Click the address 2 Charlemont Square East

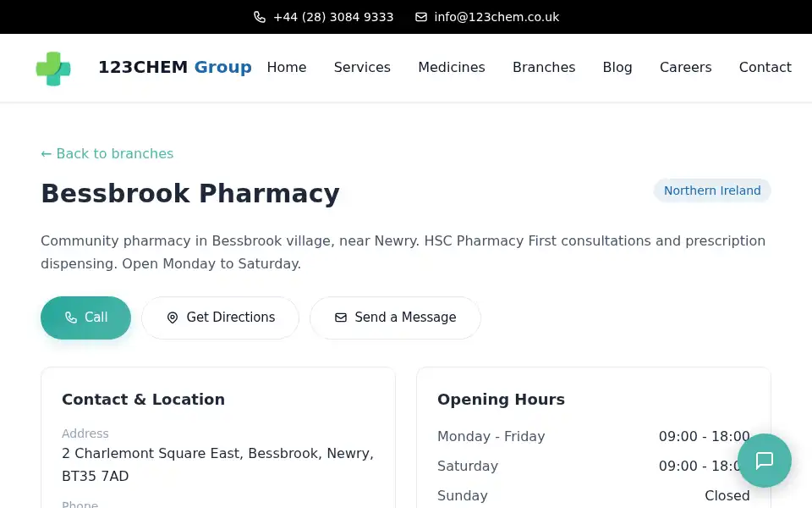pos(217,465)
